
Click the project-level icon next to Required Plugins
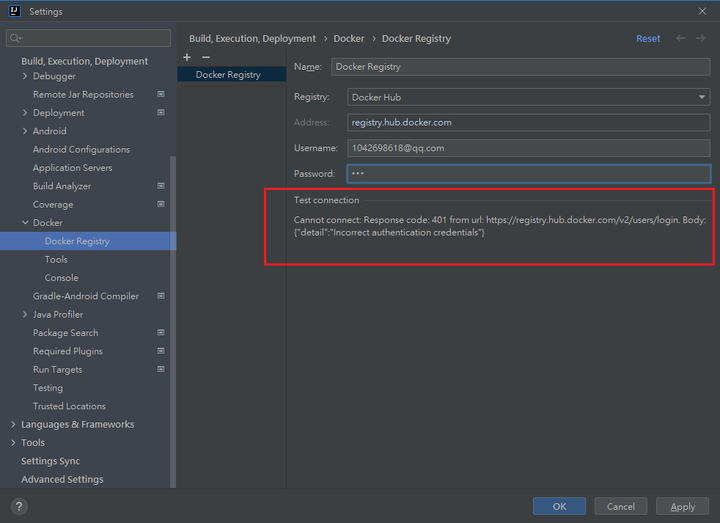[161, 351]
